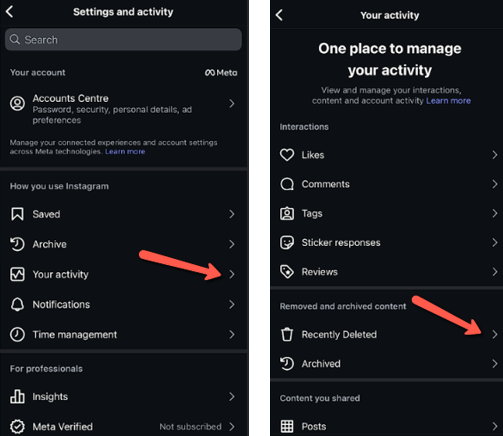The width and height of the screenshot is (503, 436).
Task: Open the Reviews tag icon
Action: click(287, 272)
